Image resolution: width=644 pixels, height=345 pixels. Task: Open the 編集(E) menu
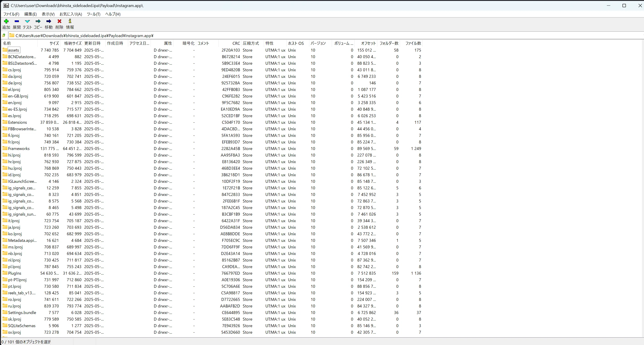point(30,14)
